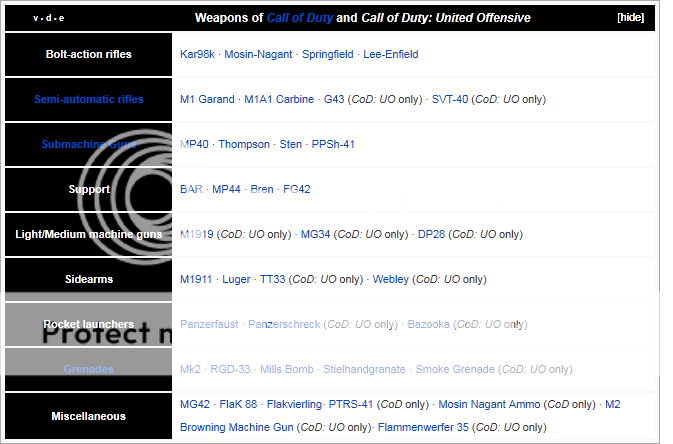Open the Thompson weapon link
The image size is (673, 444).
[244, 144]
